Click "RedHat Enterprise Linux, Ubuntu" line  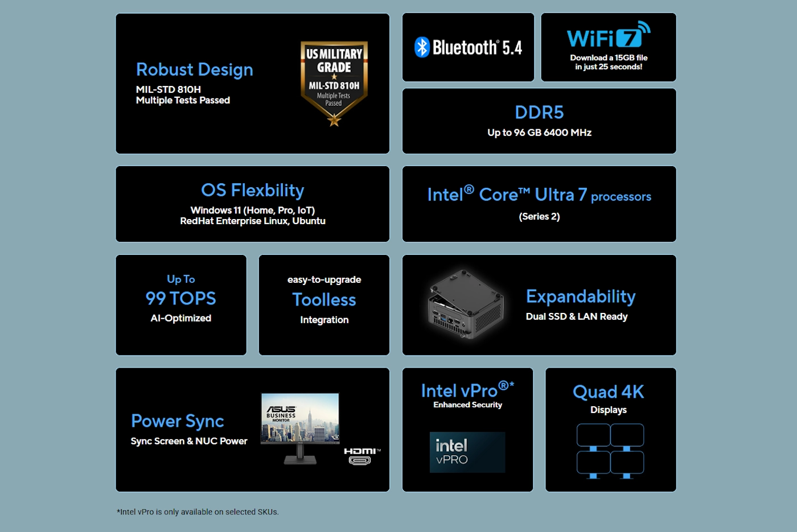coord(253,221)
